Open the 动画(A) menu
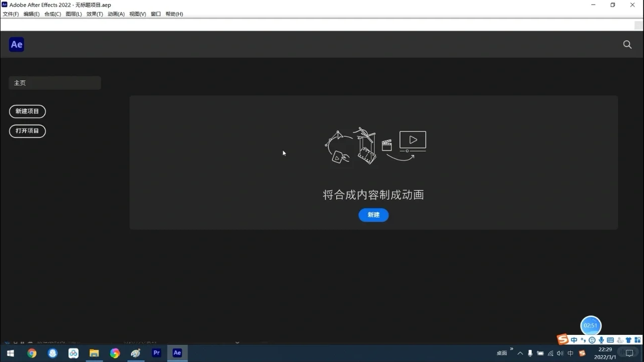 click(116, 14)
